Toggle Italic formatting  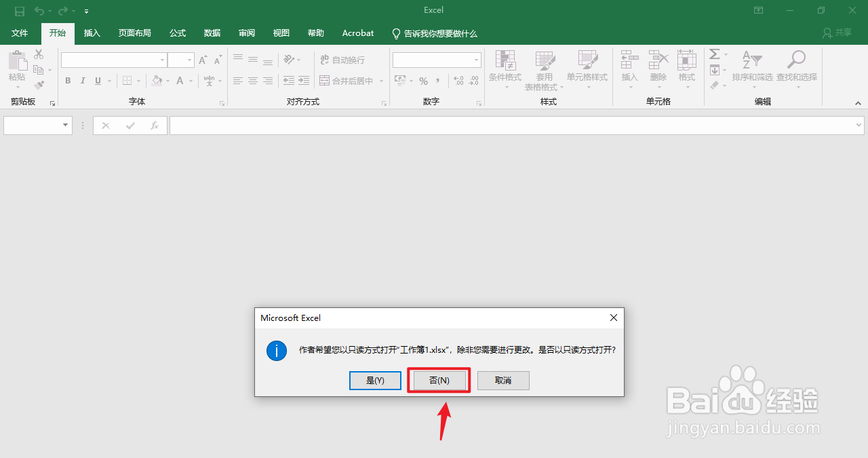(83, 81)
